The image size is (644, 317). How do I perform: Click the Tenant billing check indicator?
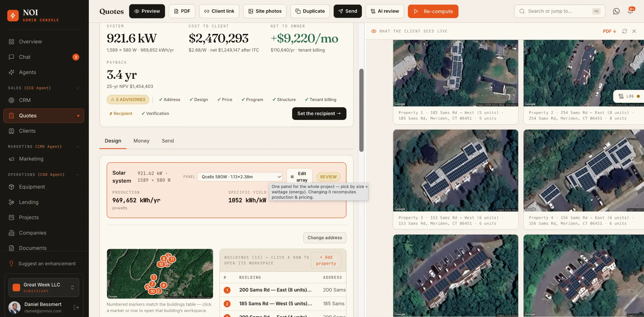(320, 100)
